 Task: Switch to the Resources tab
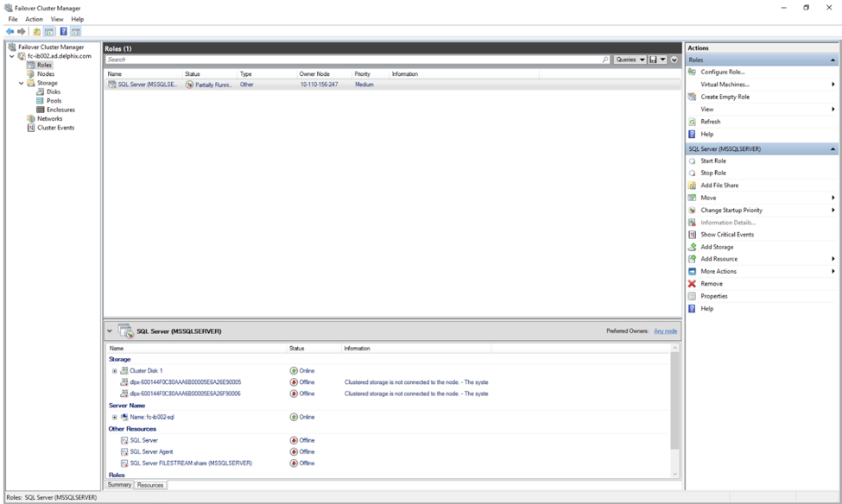point(150,485)
